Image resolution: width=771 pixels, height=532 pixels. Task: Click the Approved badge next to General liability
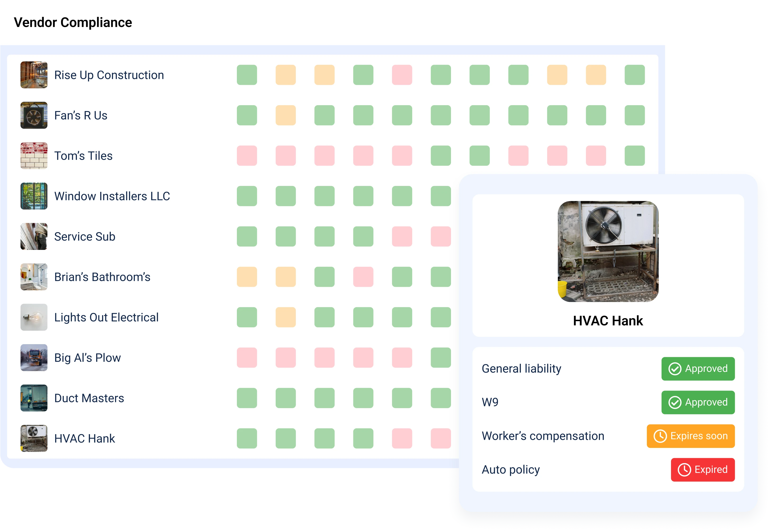click(x=698, y=369)
